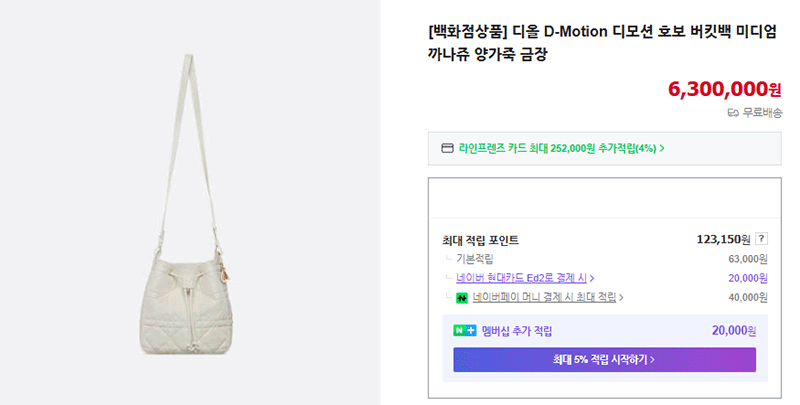Open the 라인프렌즈 카드 최대 252,000원 추가적립 link

point(557,148)
